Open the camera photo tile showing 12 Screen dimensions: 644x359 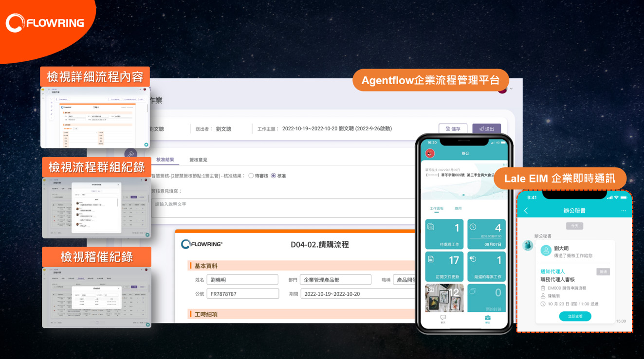(x=444, y=298)
